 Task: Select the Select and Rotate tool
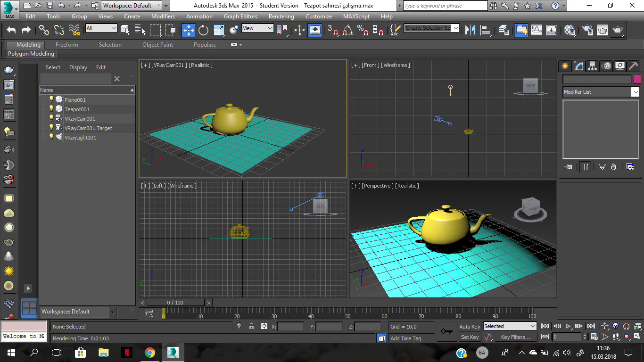(x=203, y=30)
